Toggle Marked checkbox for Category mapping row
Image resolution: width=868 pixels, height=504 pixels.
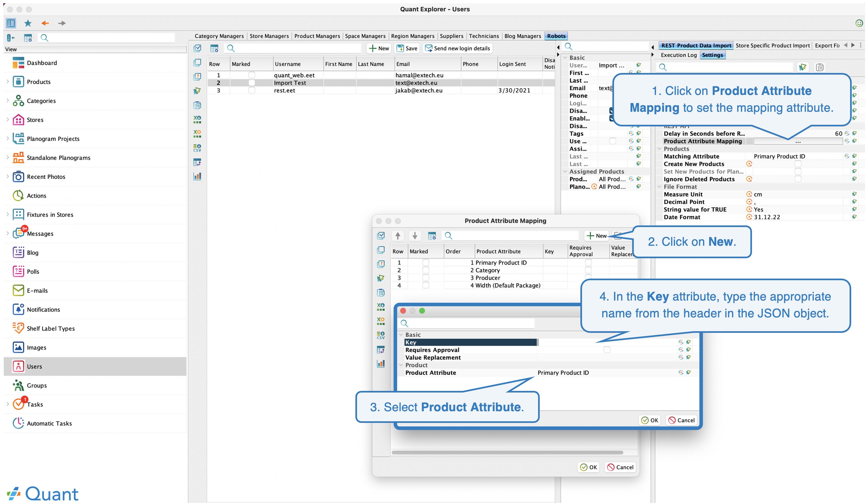point(426,270)
